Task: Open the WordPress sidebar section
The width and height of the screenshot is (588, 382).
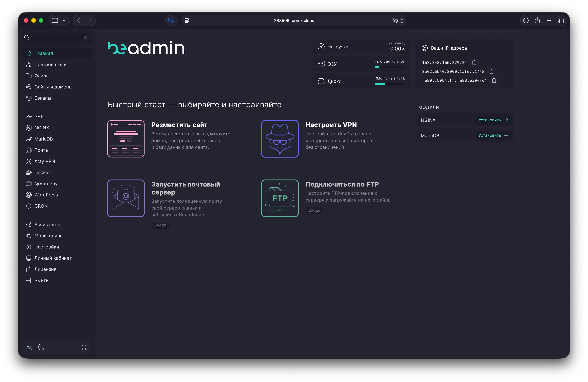Action: click(46, 195)
